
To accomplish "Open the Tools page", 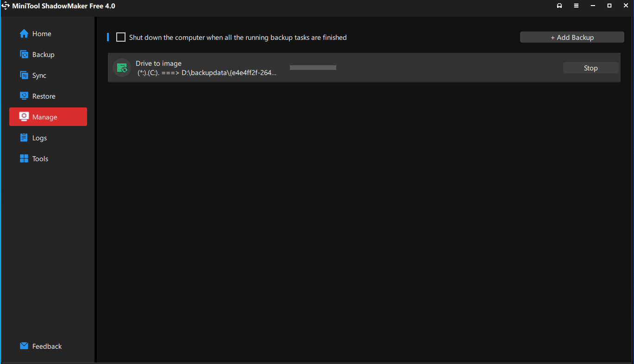I will [40, 159].
